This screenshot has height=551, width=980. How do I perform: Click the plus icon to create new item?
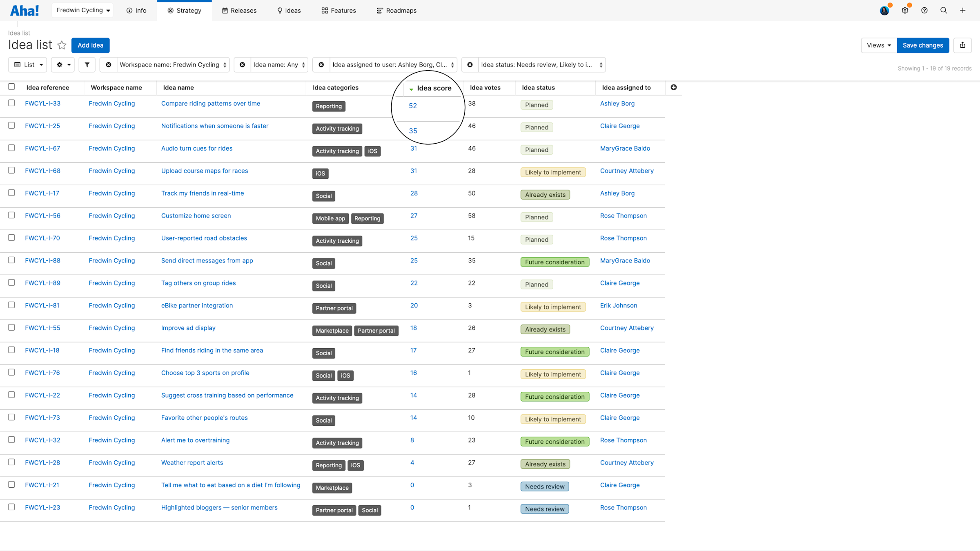pos(962,10)
